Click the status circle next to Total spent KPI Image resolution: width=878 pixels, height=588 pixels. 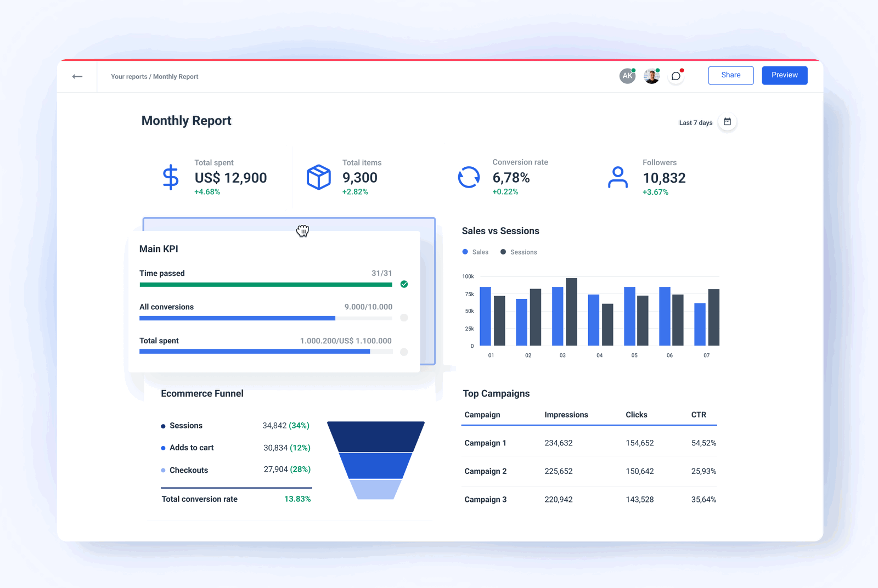[404, 351]
